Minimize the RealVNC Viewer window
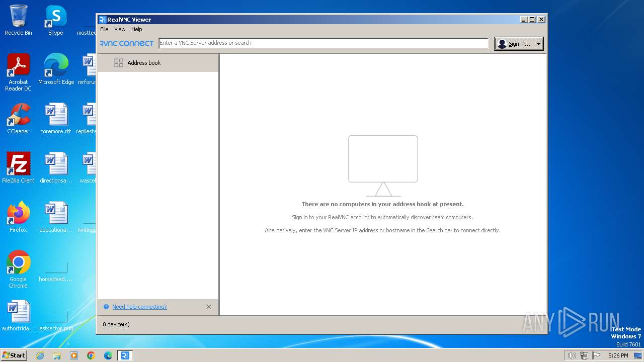Image resolution: width=644 pixels, height=362 pixels. pyautogui.click(x=524, y=20)
